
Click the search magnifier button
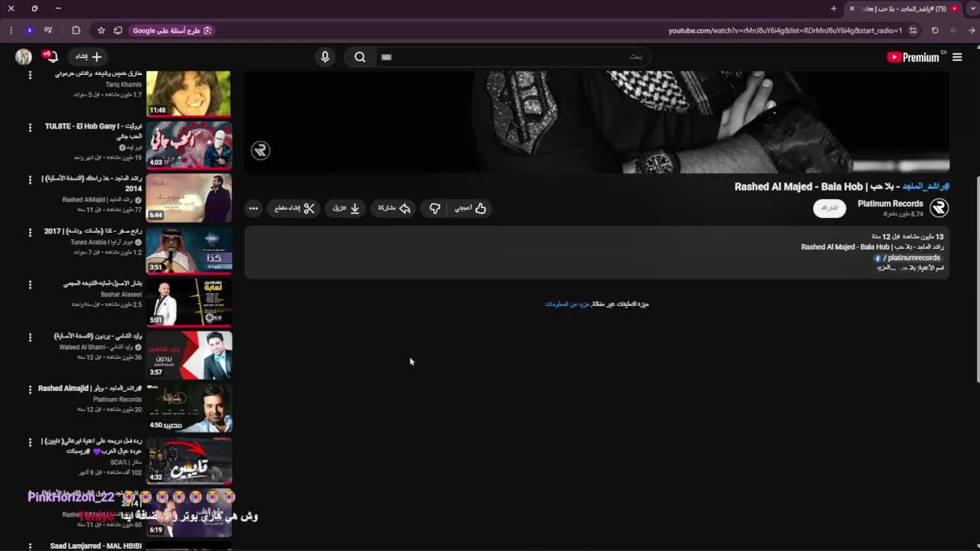coord(360,57)
